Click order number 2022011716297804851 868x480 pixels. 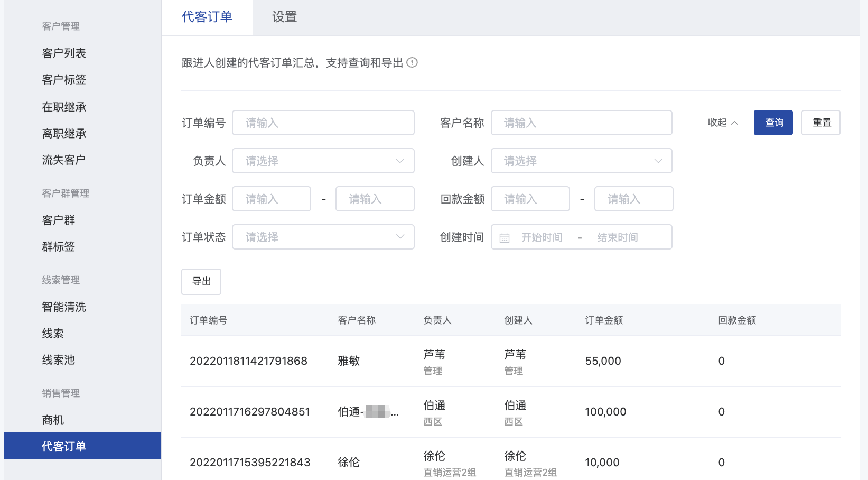[250, 412]
